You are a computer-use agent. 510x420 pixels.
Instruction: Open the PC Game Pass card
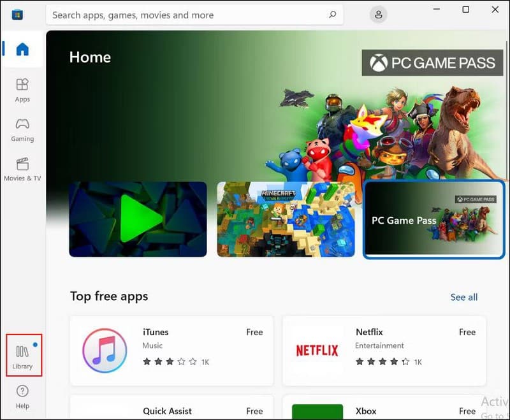(433, 219)
